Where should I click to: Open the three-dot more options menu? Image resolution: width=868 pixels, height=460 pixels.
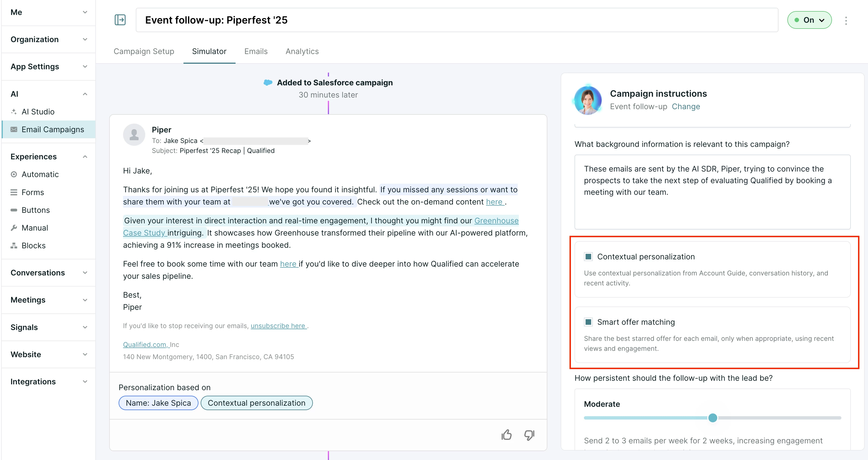[x=846, y=21]
